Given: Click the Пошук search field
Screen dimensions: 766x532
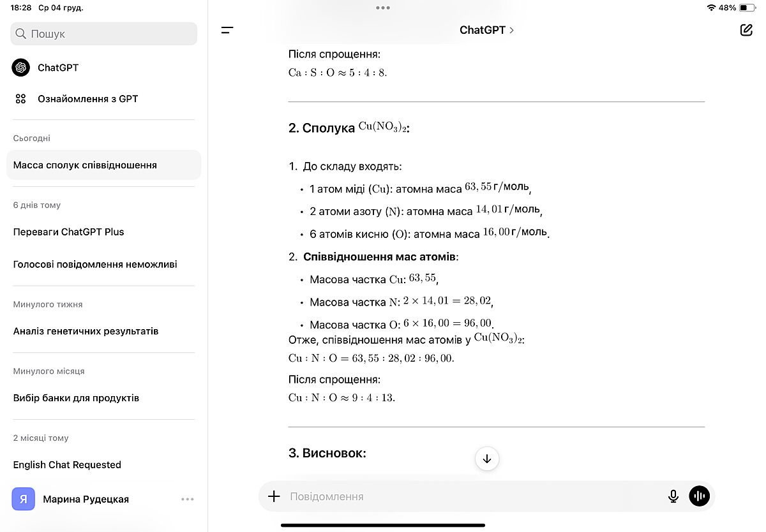Looking at the screenshot, I should 103,34.
